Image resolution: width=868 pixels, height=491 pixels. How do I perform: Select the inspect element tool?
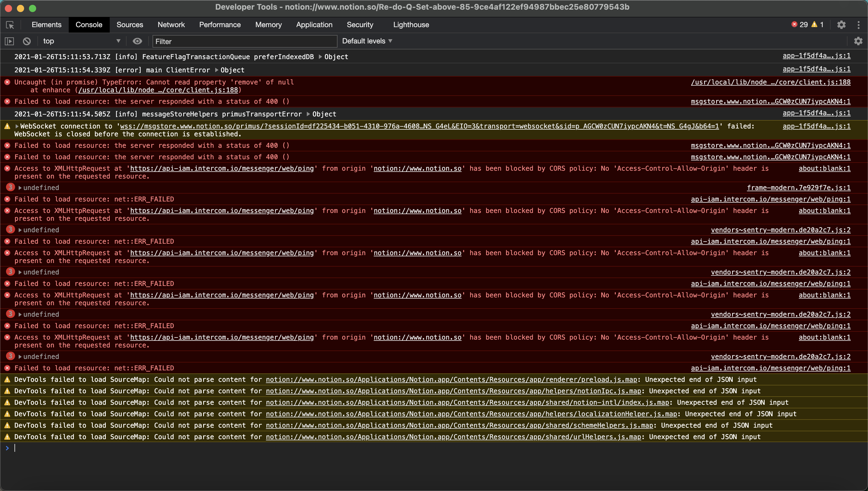coord(10,25)
